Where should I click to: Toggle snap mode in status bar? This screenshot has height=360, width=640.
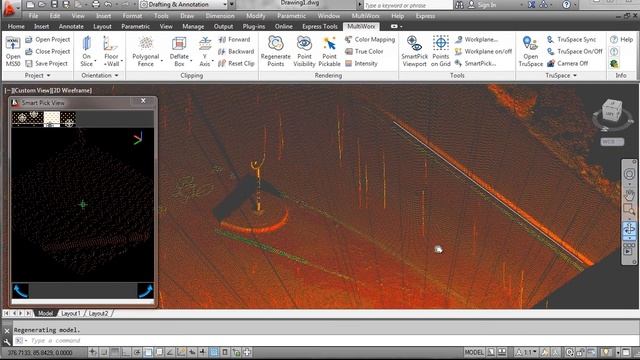(104, 352)
